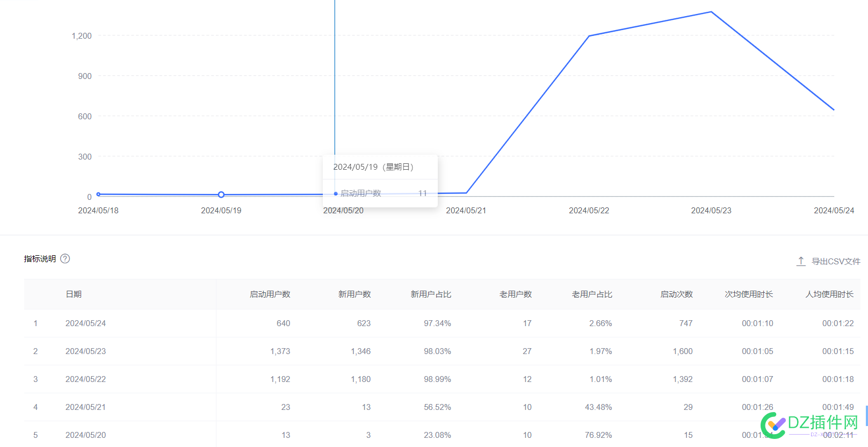The width and height of the screenshot is (868, 447).
Task: Click the 98.99% new user ratio
Action: pos(437,379)
